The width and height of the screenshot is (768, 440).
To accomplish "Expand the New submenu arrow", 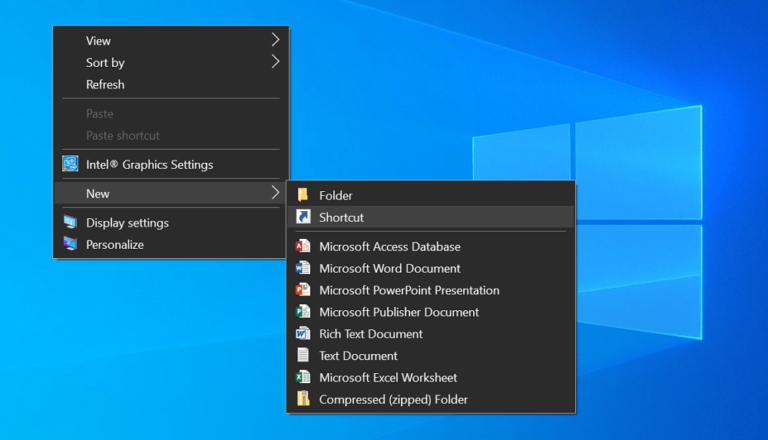I will [275, 193].
